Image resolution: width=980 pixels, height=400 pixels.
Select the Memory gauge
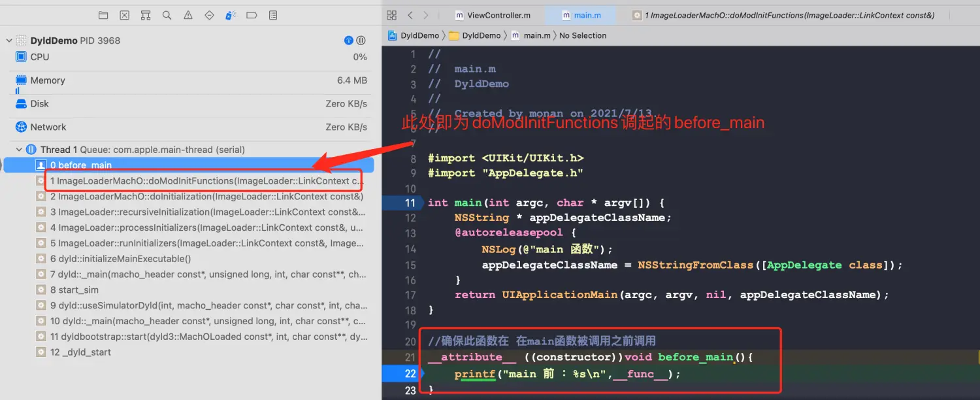[x=191, y=80]
